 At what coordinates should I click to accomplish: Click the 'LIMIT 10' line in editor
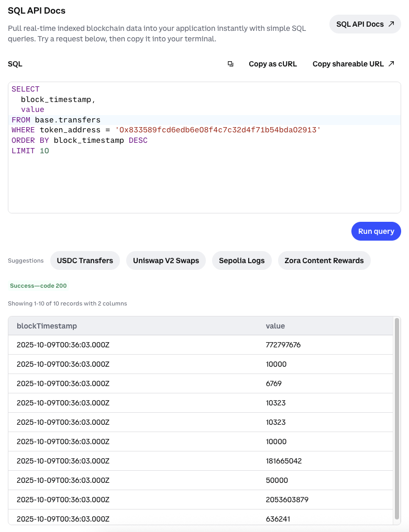pyautogui.click(x=30, y=151)
